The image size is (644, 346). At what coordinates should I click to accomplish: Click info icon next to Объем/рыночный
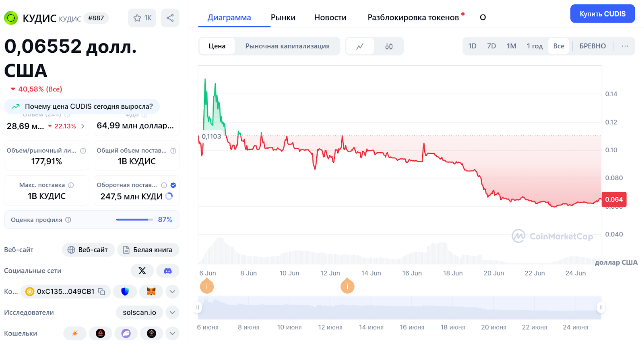point(83,151)
